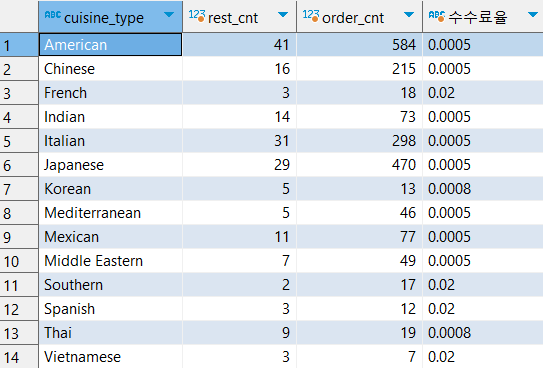Select the Italian cell
This screenshot has width=543, height=368.
click(110, 141)
